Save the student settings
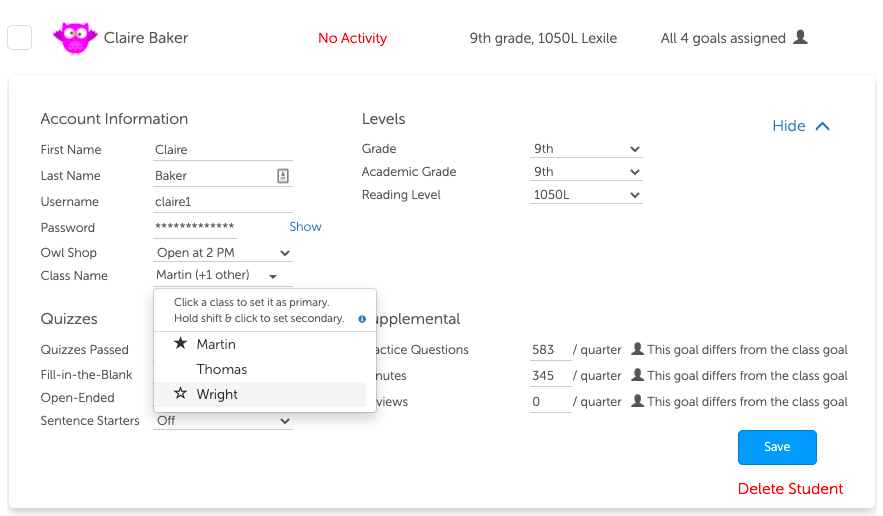Screen dimensions: 883x516 (x=777, y=447)
